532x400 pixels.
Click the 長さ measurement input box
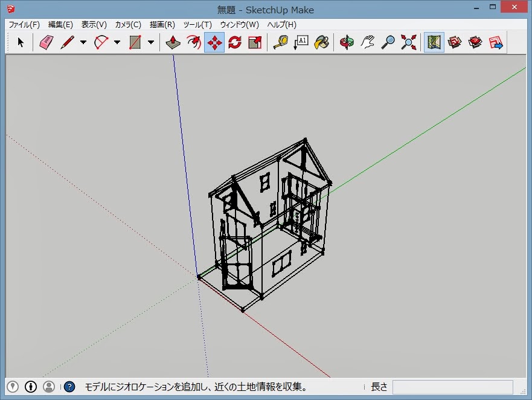pyautogui.click(x=452, y=387)
